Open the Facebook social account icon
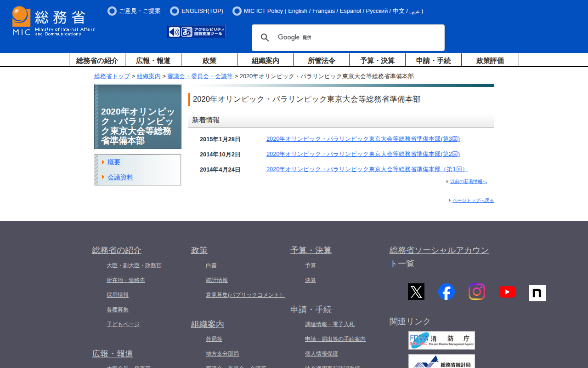Screen dimensions: 588x368 tap(447, 292)
